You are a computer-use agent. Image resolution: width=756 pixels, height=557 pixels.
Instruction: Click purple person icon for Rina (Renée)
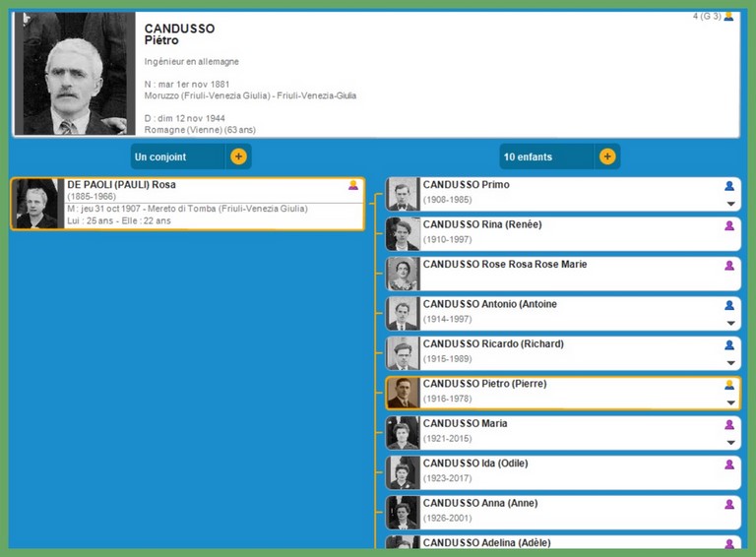point(729,225)
